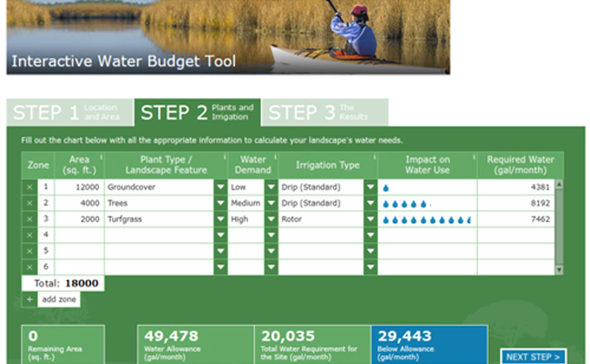Click the x icon beside zone 4
590x364 pixels.
(29, 235)
